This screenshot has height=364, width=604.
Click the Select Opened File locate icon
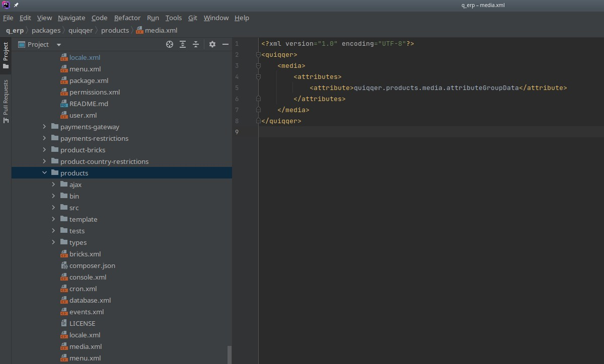[170, 44]
